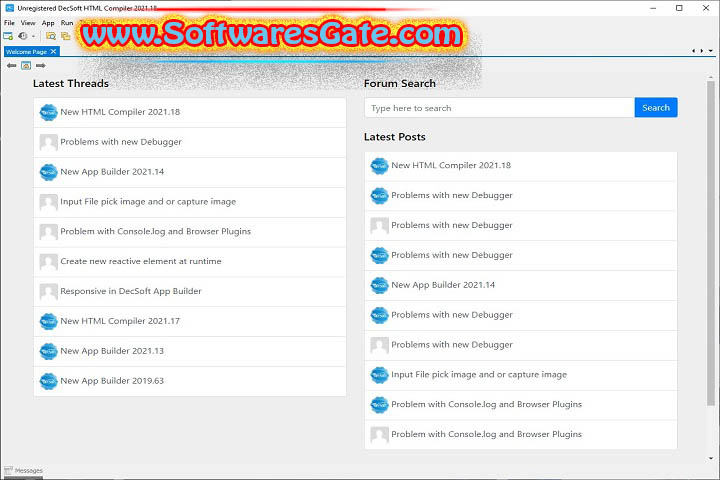720x480 pixels.
Task: Open New App Builder 2021.14 in Latest Posts
Action: (521, 285)
